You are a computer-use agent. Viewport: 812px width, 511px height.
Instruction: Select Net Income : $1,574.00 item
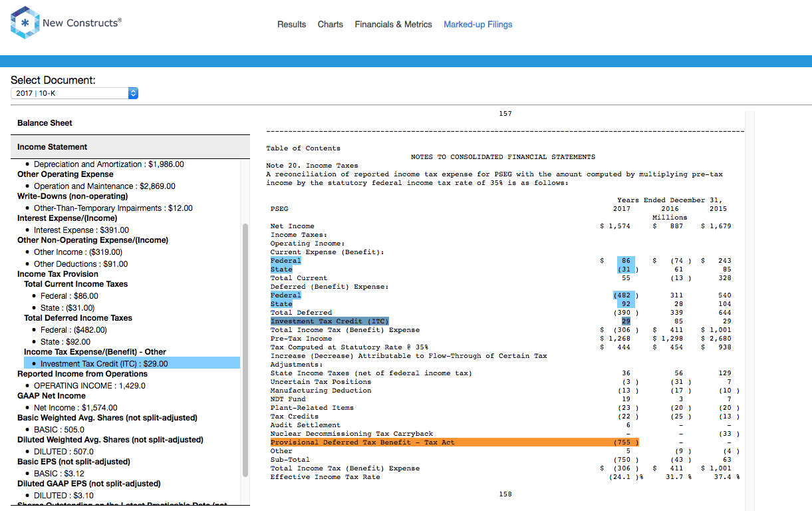point(76,408)
